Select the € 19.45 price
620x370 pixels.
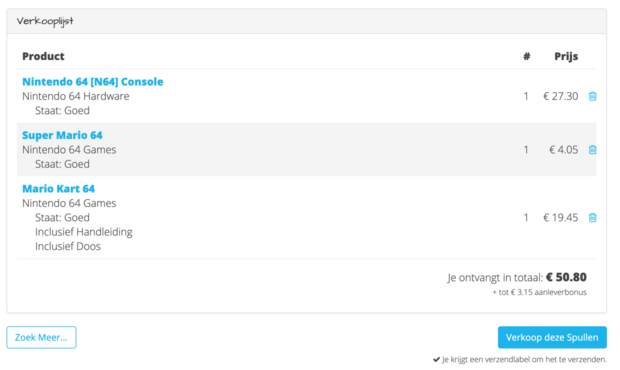pos(560,217)
